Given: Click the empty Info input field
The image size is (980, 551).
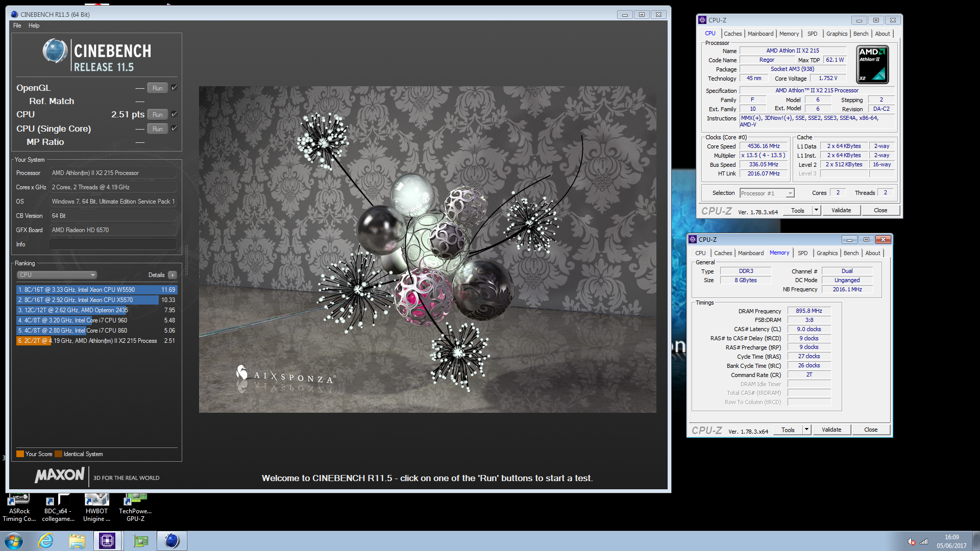Looking at the screenshot, I should [x=113, y=244].
